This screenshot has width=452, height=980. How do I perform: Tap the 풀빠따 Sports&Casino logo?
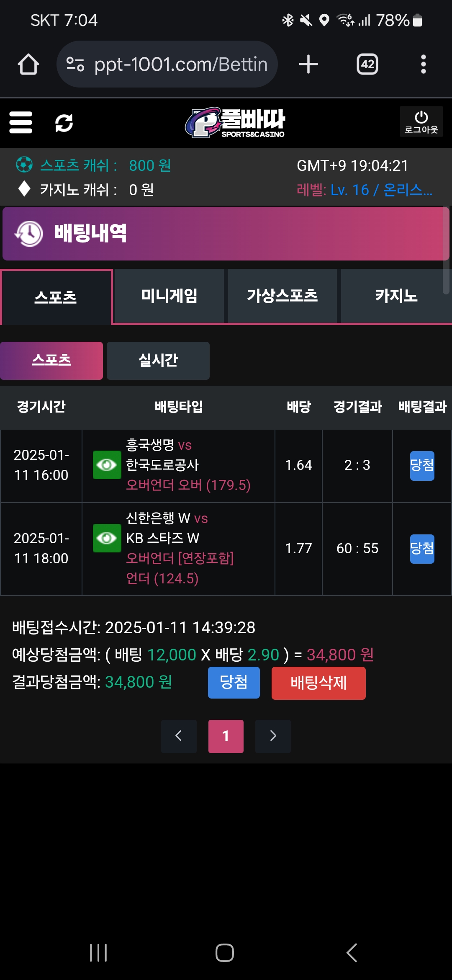tap(235, 122)
